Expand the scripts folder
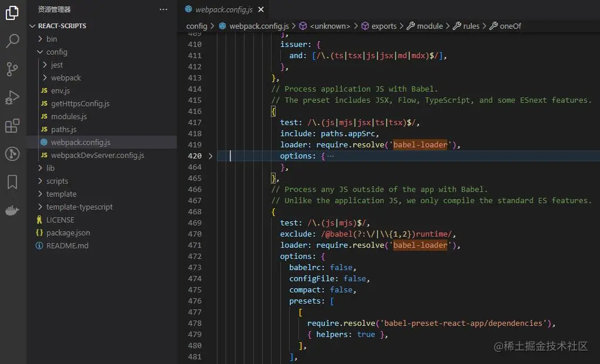600x364 pixels. click(40, 181)
